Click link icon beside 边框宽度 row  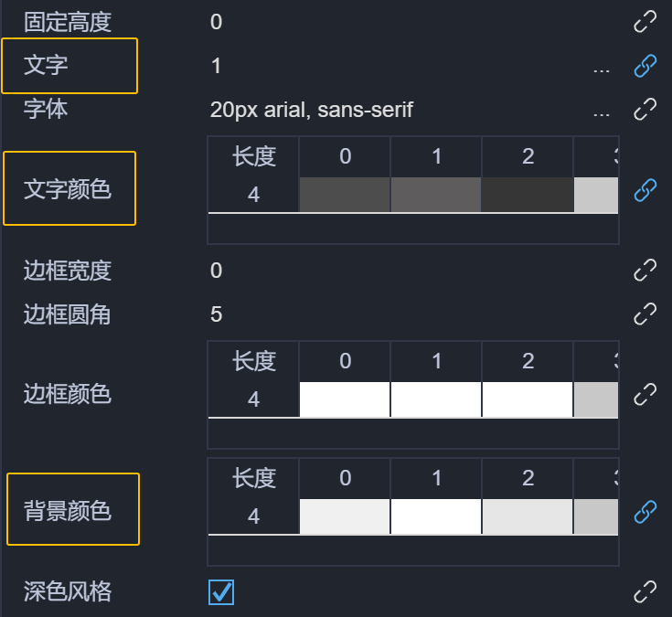645,270
